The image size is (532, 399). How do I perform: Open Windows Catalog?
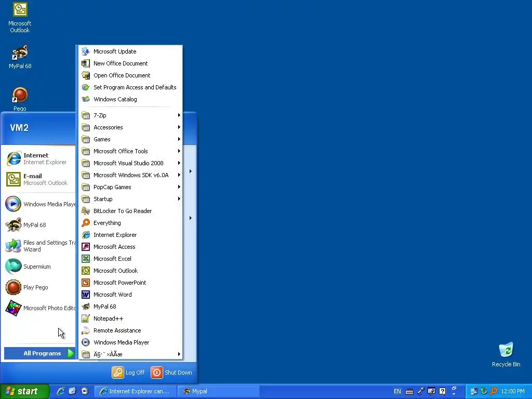coord(129,99)
